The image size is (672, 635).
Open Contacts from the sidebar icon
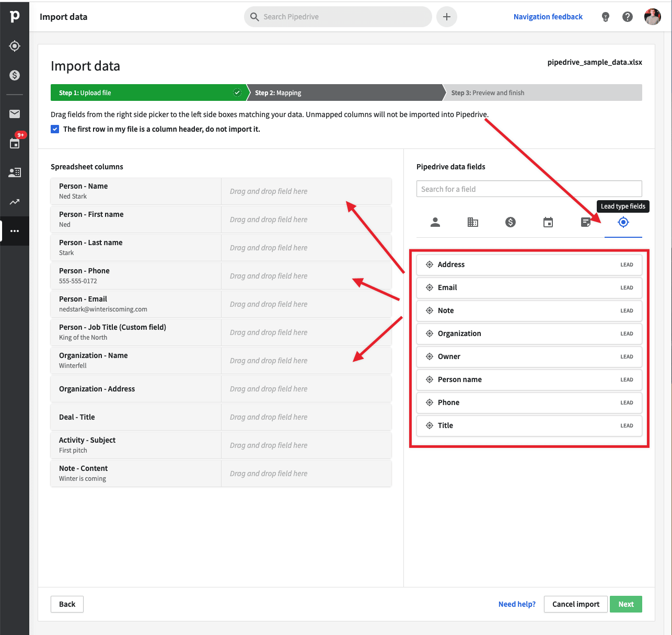click(x=15, y=172)
